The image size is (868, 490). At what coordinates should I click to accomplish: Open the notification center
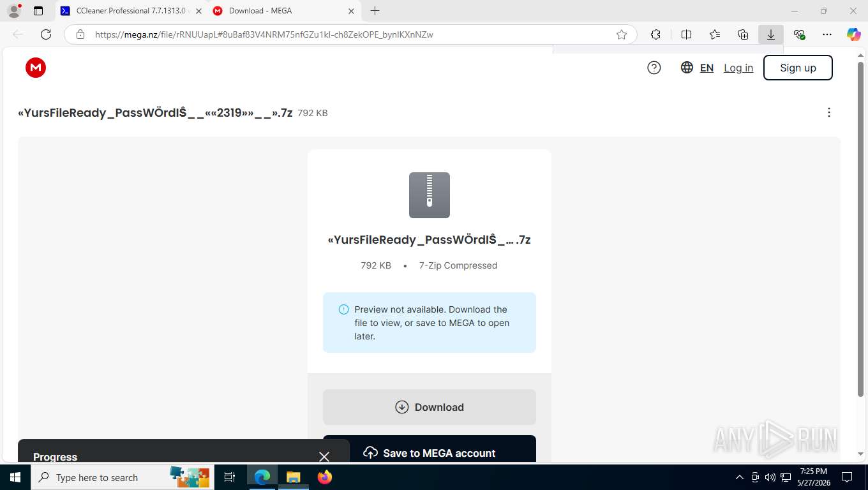847,477
